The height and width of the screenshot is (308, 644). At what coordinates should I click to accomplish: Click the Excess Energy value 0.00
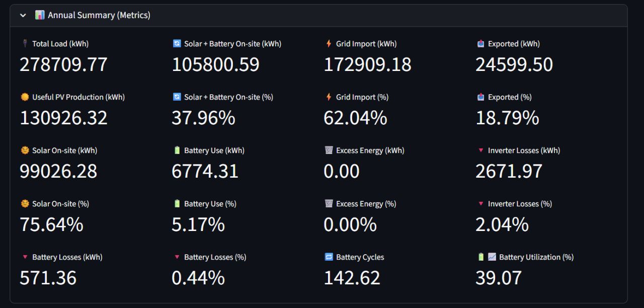tap(341, 172)
